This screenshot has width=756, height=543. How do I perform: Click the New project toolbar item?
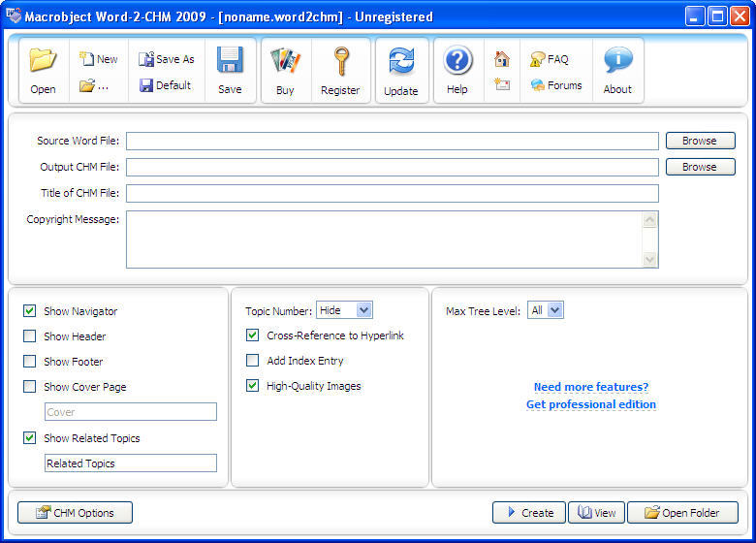coord(98,59)
